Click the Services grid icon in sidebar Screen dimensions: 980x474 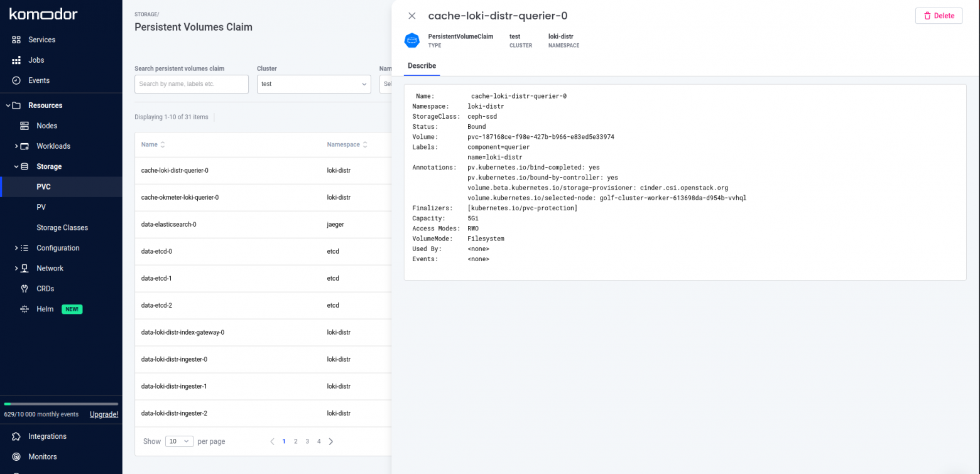tap(16, 40)
